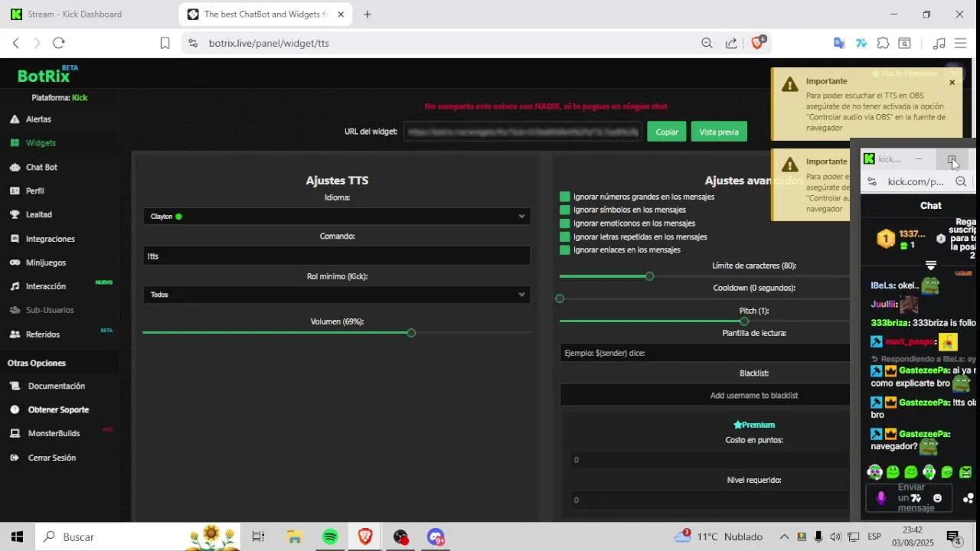Open Integraciones in the sidebar

(x=42, y=239)
